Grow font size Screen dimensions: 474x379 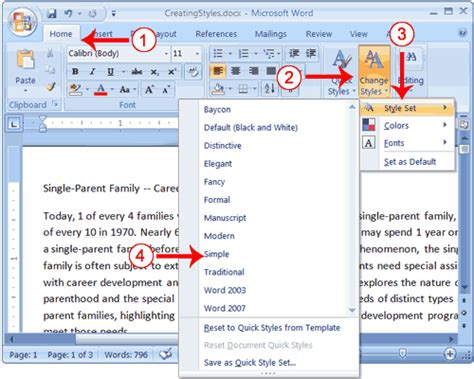(x=149, y=89)
